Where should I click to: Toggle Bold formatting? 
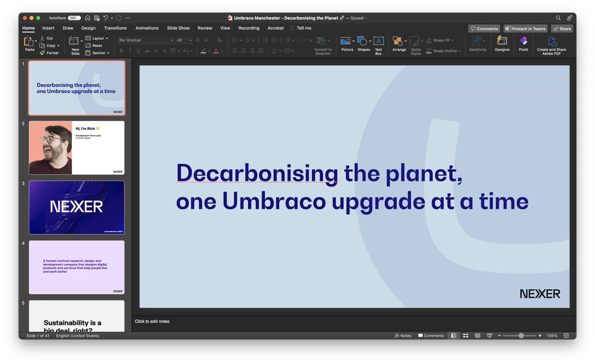pyautogui.click(x=121, y=51)
